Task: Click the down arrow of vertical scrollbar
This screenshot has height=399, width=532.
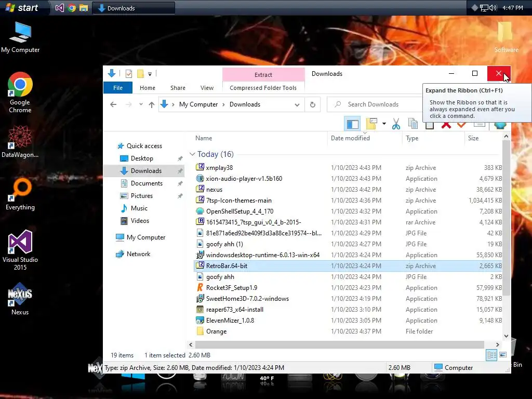Action: point(506,336)
